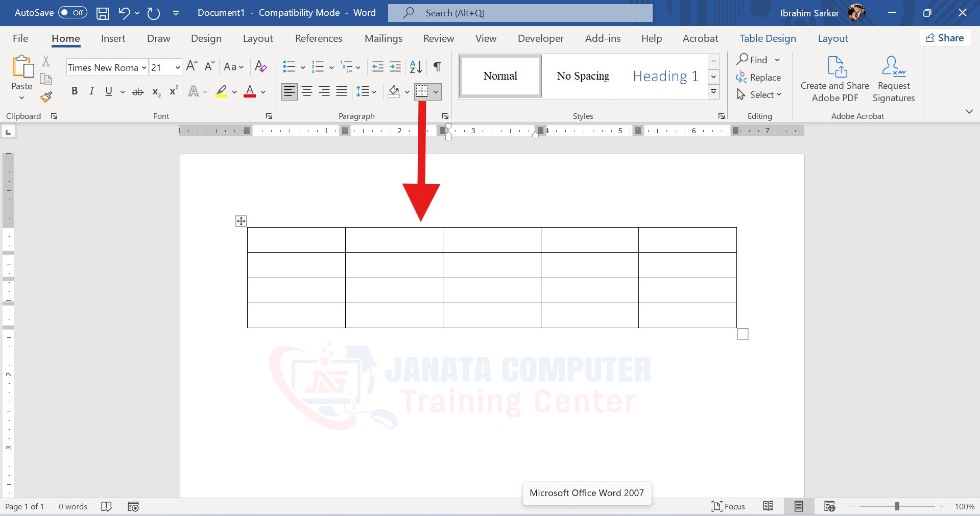Click the Strikethrough icon

click(x=138, y=92)
